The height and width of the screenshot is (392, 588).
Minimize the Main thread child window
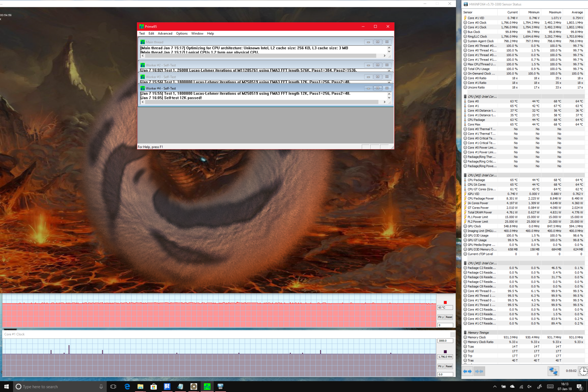tap(368, 42)
